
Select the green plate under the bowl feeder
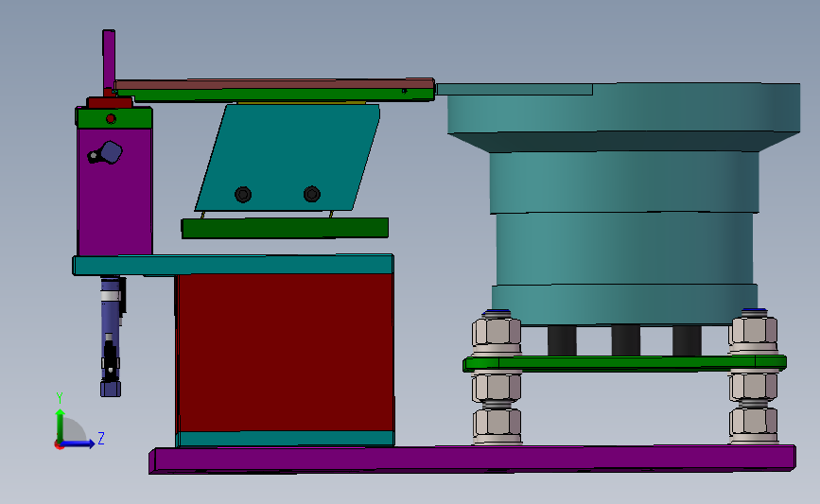625,363
